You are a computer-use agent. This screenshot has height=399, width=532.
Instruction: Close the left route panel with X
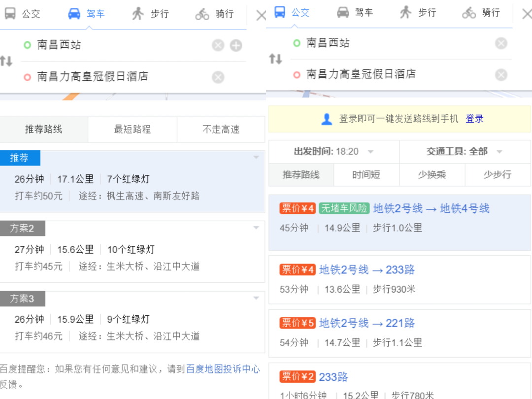[x=261, y=15]
